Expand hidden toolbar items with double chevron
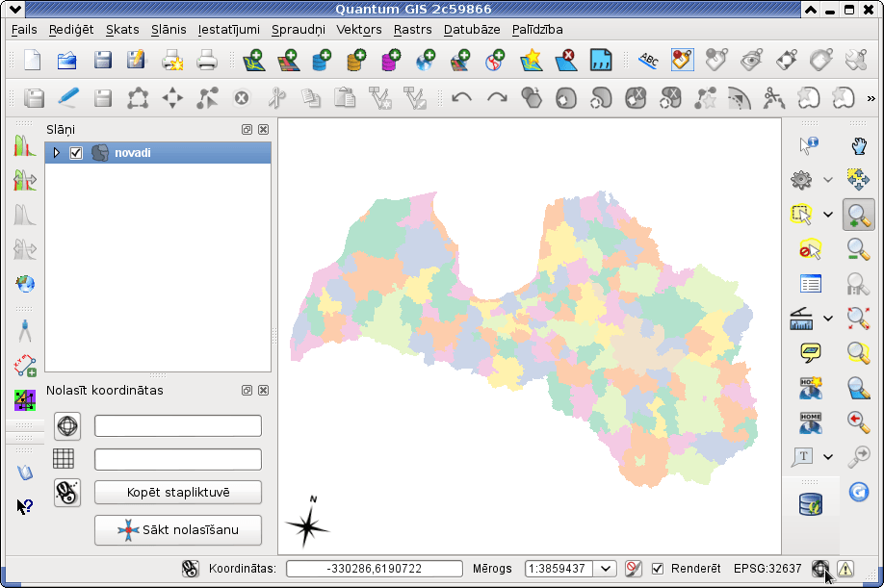The height and width of the screenshot is (588, 884). point(871,98)
